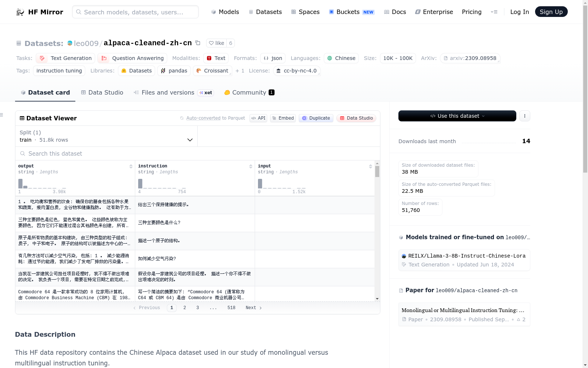Click the search magnifier icon in the top bar
The image size is (588, 368).
point(79,12)
